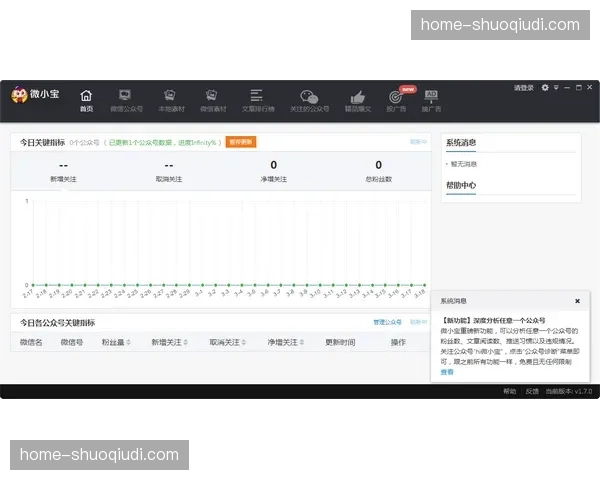Open settings via the gear icon
This screenshot has height=480, width=600.
tap(545, 88)
